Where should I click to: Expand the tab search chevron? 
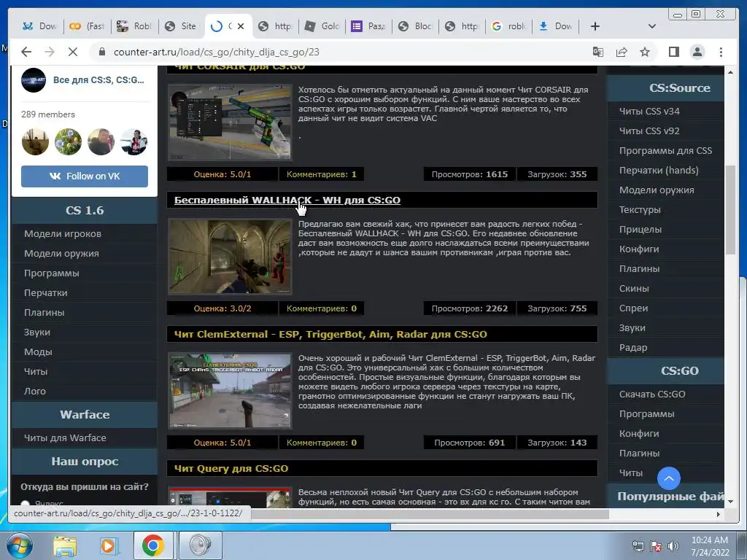[651, 26]
